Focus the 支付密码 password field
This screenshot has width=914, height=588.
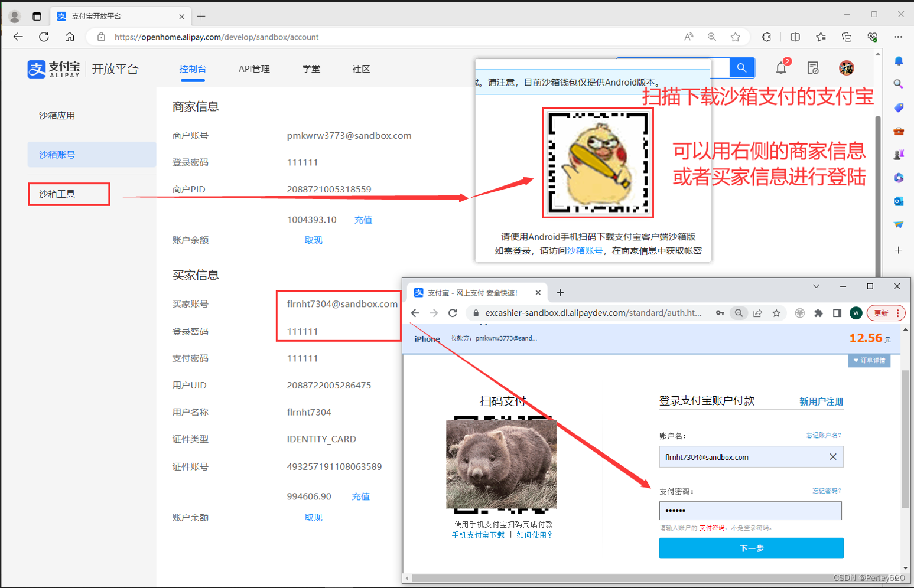coord(750,511)
